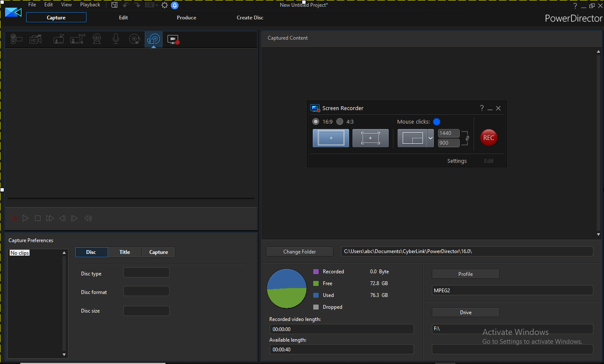
Task: Select full screen recording mode
Action: tap(331, 138)
